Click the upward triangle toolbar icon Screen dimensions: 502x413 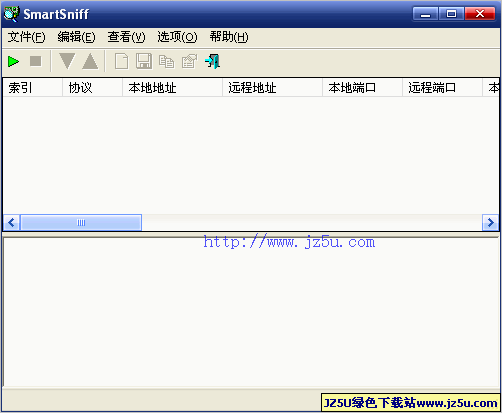(x=90, y=61)
